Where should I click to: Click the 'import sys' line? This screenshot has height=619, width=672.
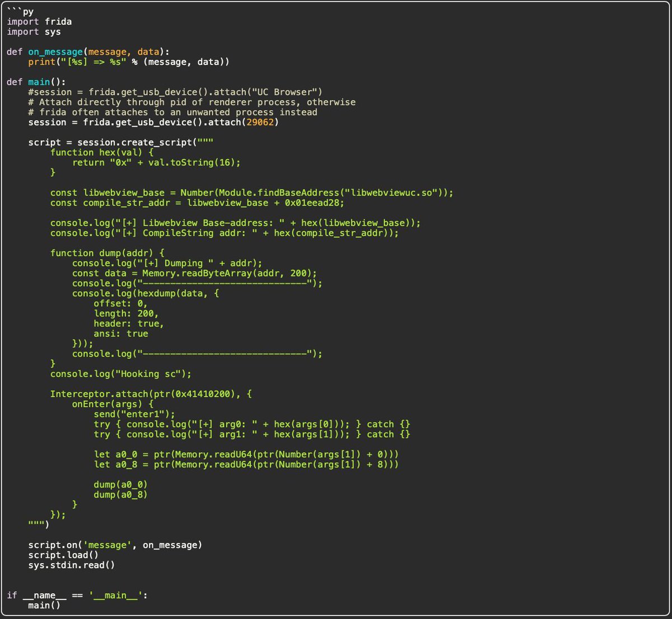[34, 31]
